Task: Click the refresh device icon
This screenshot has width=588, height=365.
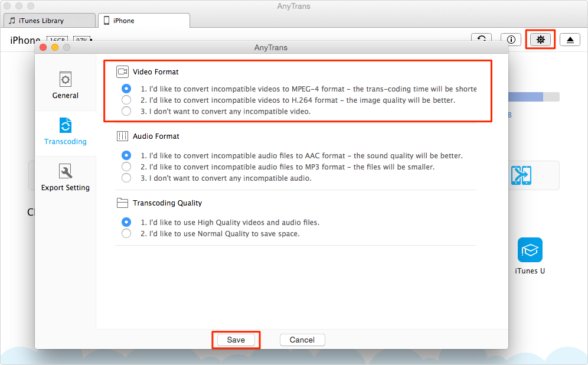Action: click(482, 38)
